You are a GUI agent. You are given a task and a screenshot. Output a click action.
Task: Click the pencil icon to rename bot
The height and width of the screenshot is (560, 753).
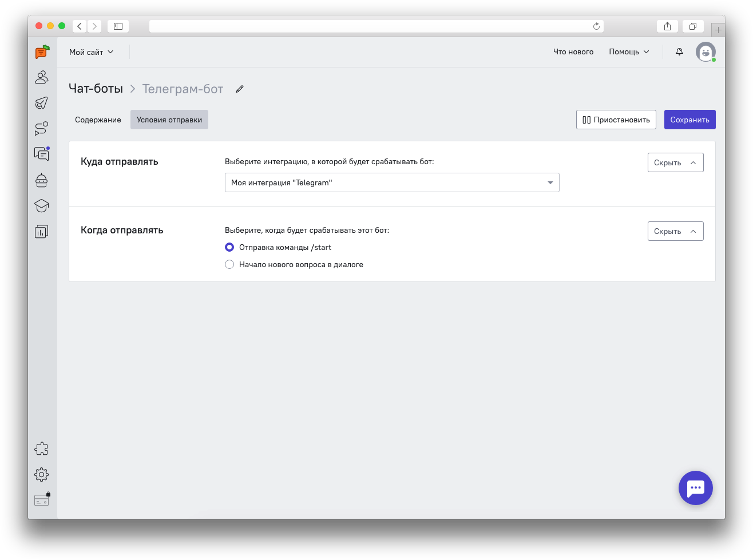point(240,89)
